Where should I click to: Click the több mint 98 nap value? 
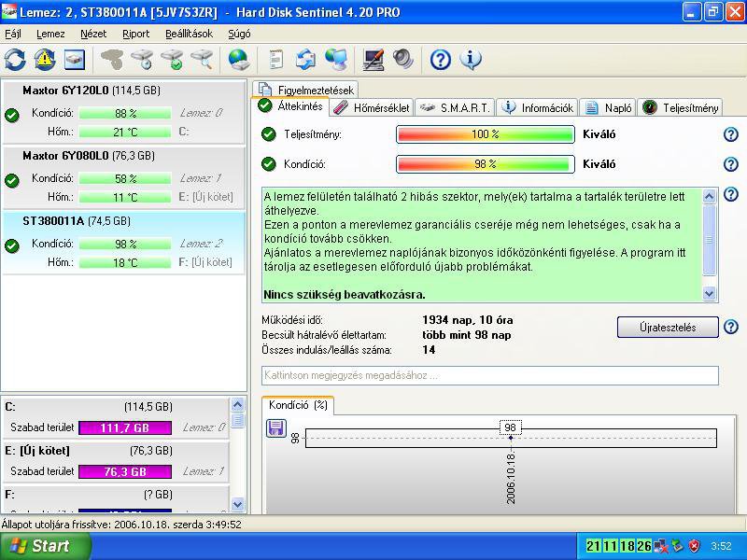coord(466,335)
